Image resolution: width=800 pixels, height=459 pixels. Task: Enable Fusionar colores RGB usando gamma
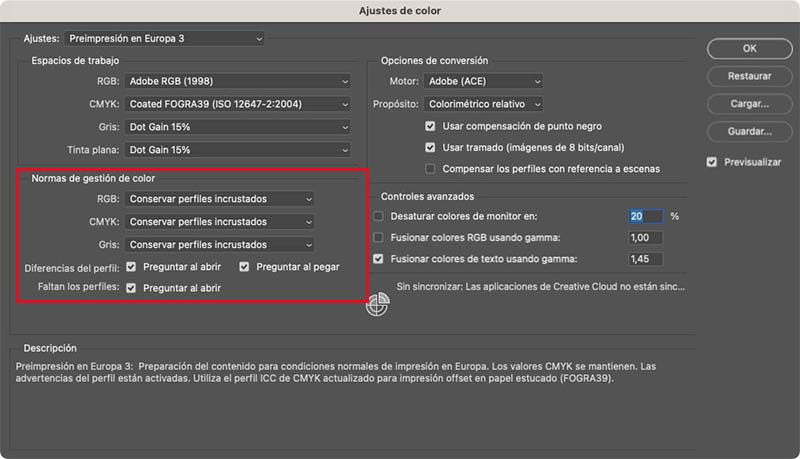coord(378,238)
